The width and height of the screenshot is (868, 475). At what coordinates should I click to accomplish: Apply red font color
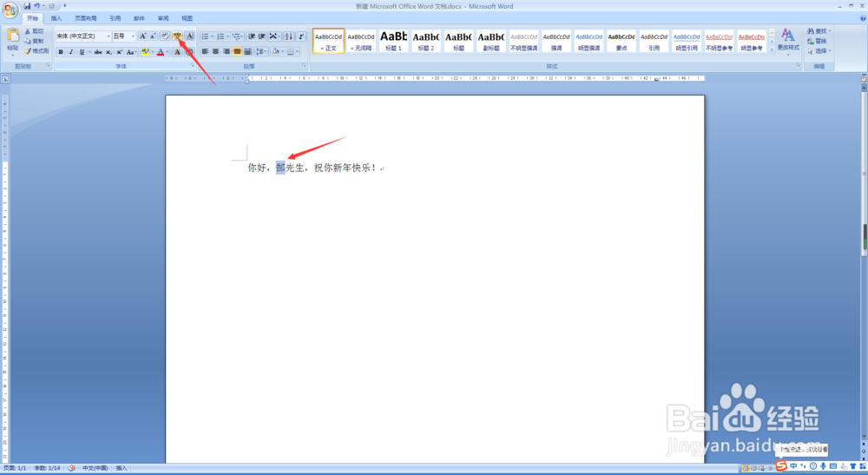click(161, 51)
